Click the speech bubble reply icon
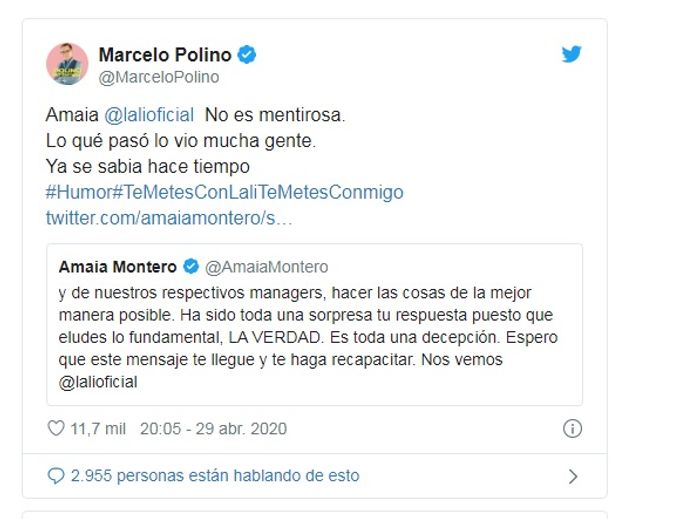Screen dimensions: 700x519 [56, 476]
